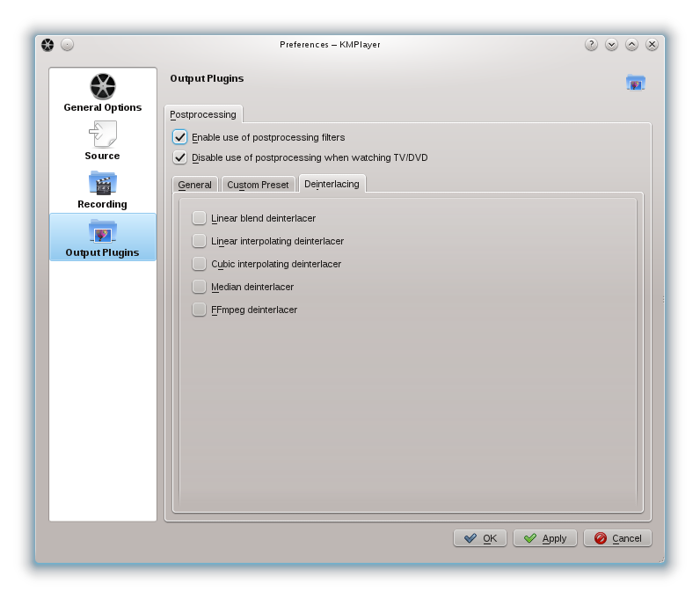
Task: Enable the Linear interpolating deinterlacer
Action: pyautogui.click(x=199, y=241)
